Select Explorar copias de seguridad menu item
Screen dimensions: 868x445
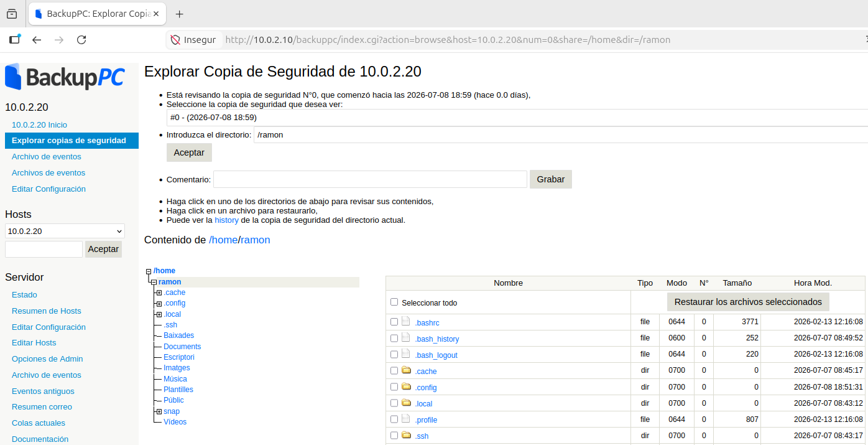pos(72,141)
